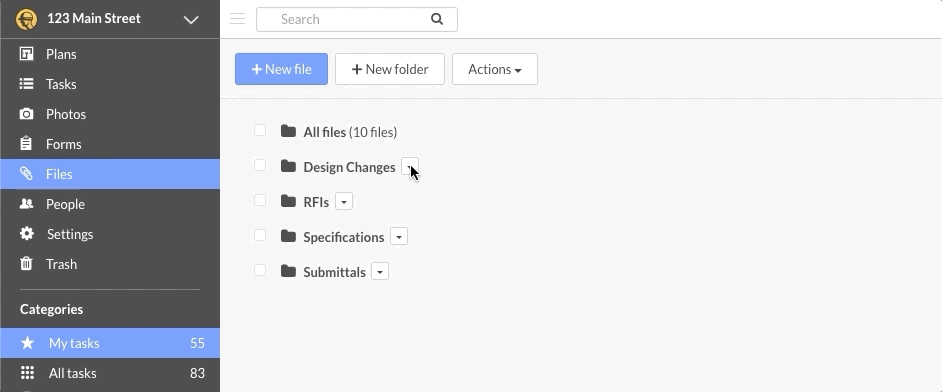Click the Settings gear icon
Screen dimensions: 942x392
point(26,234)
